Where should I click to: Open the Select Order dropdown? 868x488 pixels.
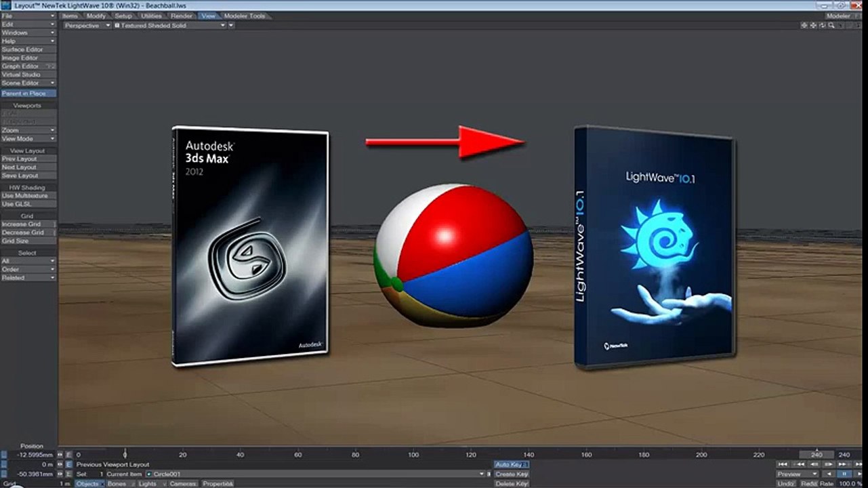tap(28, 269)
